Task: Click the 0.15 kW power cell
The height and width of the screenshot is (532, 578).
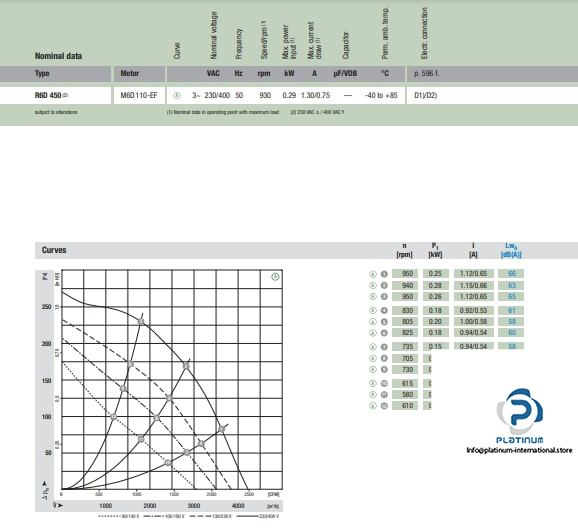Action: point(436,346)
